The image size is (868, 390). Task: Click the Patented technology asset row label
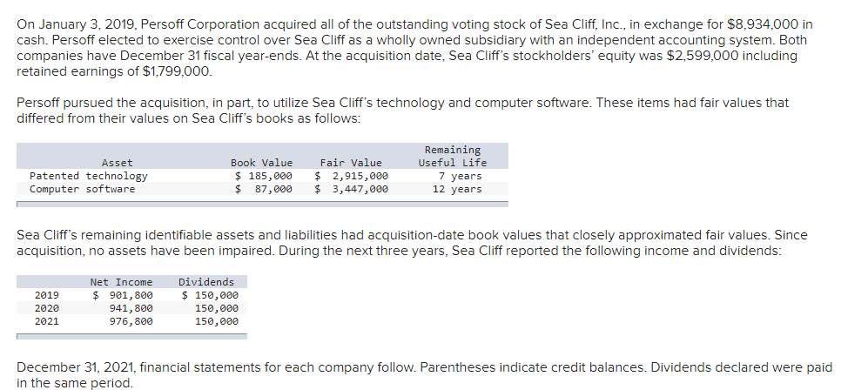(x=89, y=176)
